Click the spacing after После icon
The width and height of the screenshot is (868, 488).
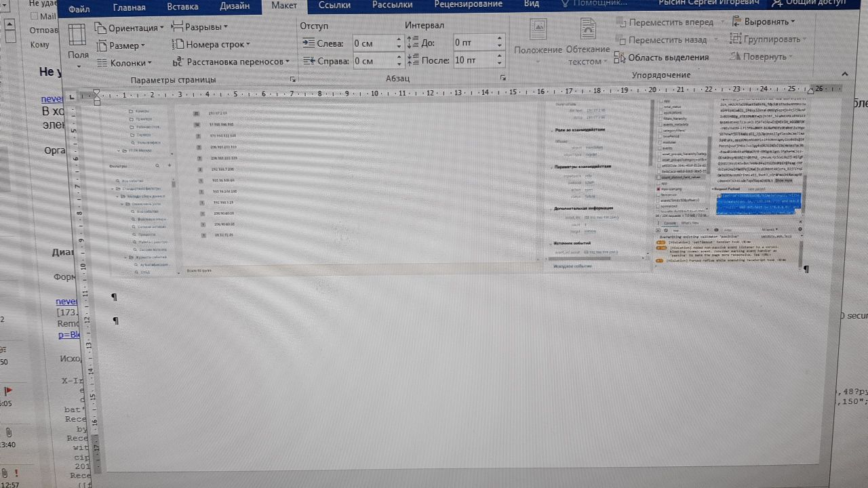[x=412, y=60]
